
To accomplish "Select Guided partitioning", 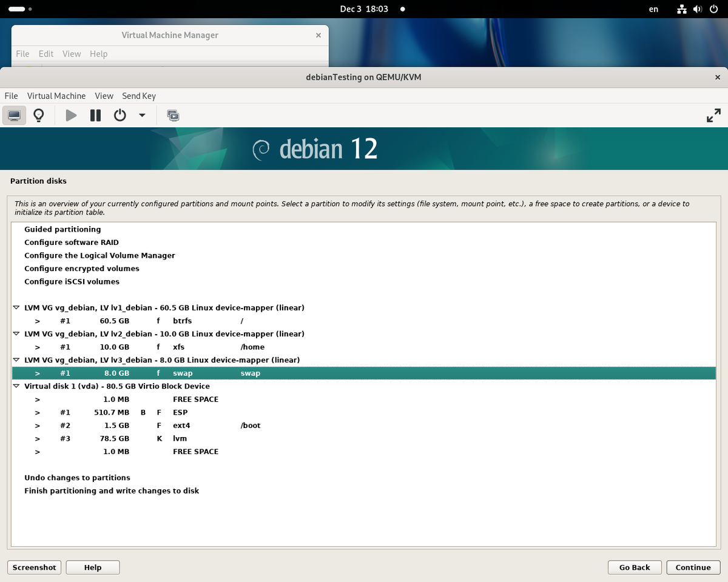I will pos(364,229).
